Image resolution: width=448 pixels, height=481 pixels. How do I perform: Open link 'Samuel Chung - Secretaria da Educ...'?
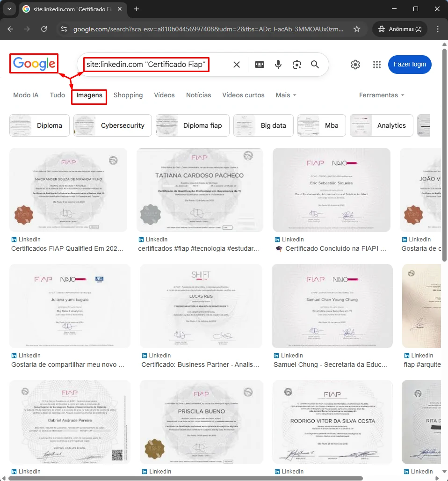coord(331,364)
